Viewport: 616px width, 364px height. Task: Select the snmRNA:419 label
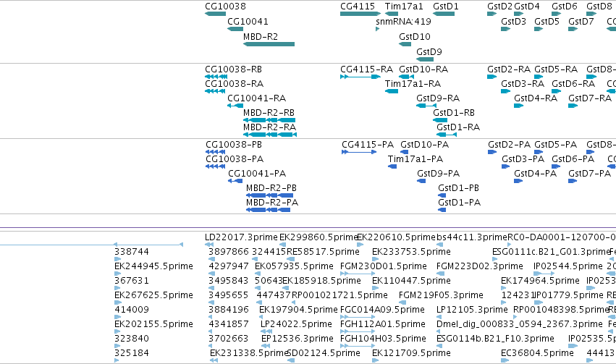[403, 22]
